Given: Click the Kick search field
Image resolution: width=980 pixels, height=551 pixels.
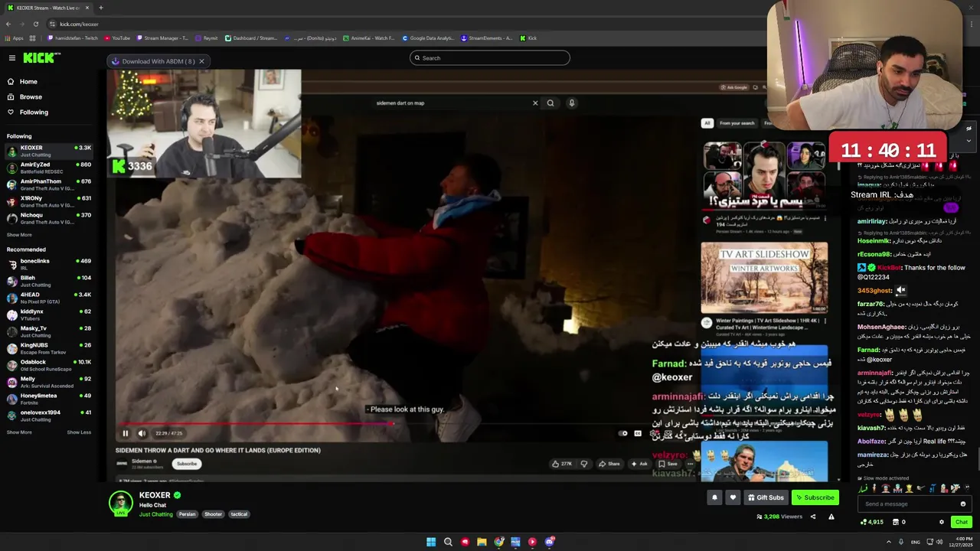Looking at the screenshot, I should (x=490, y=58).
